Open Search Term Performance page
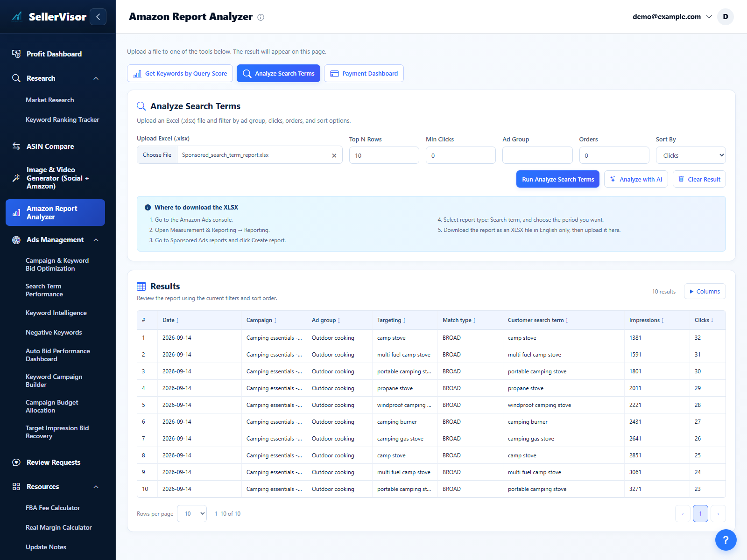Screen dimensions: 747x560 44,290
